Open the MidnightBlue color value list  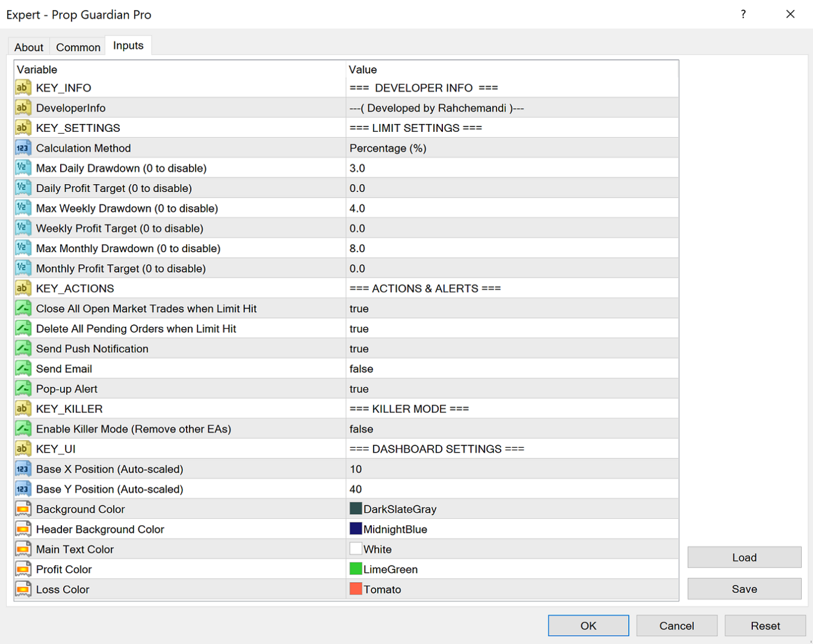click(512, 529)
